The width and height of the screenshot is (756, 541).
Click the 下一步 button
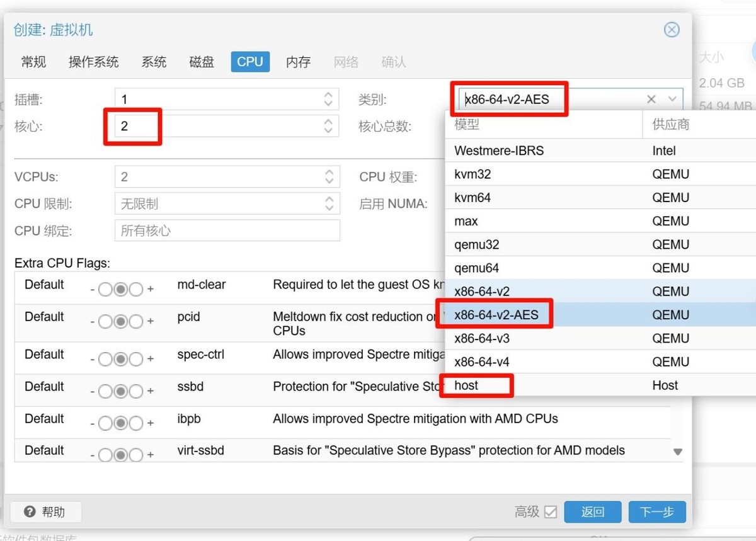tap(657, 511)
